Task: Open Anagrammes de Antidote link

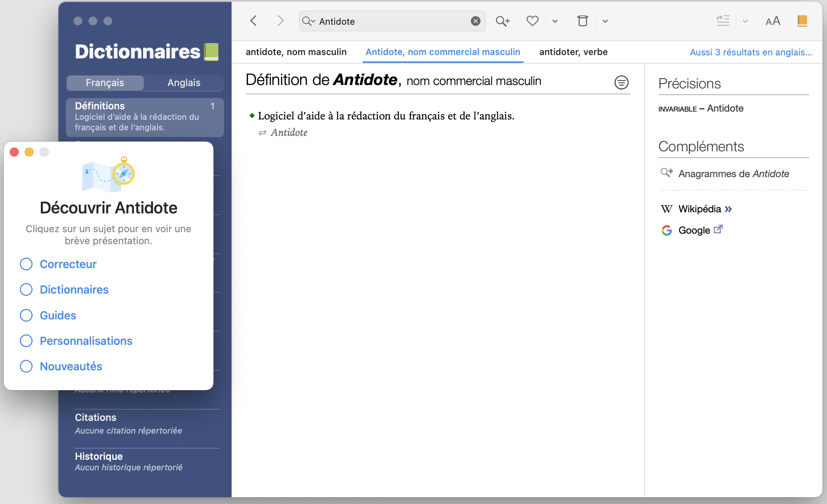Action: [733, 174]
